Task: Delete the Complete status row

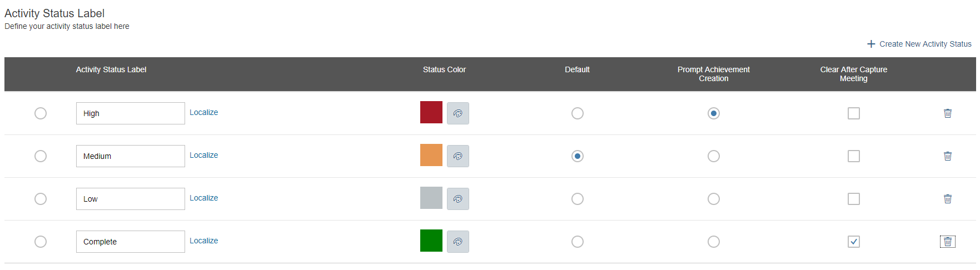Action: [948, 242]
